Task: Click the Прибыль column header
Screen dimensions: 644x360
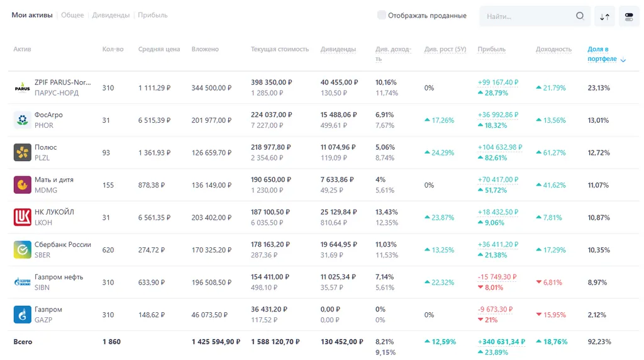Action: click(491, 49)
